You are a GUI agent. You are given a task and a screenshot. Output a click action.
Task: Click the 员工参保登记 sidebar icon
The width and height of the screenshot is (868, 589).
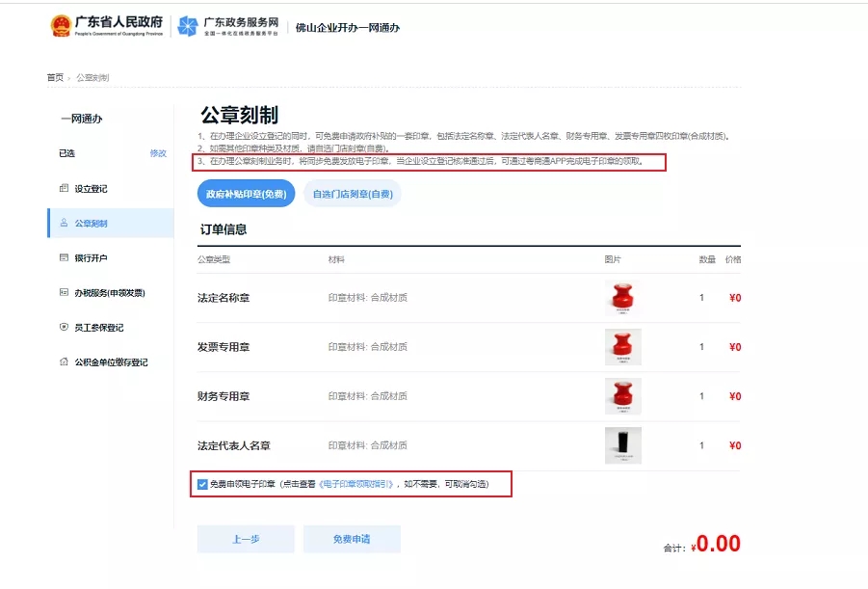pos(64,328)
